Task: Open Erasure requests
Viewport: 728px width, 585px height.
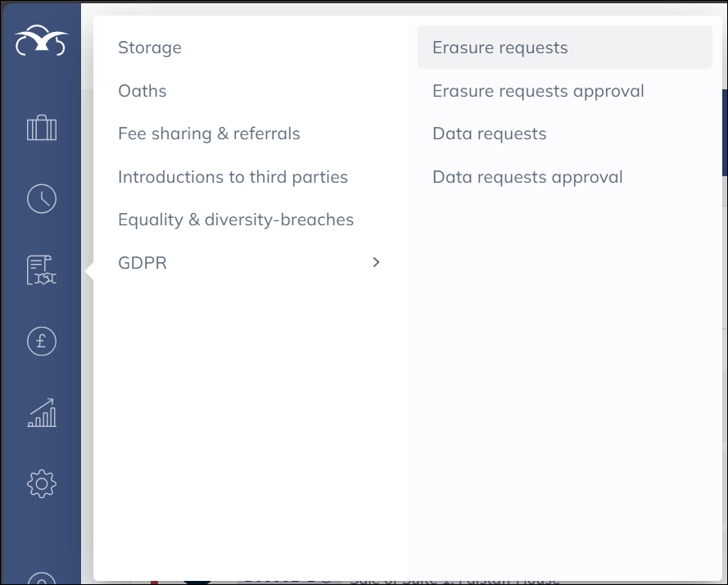Action: [500, 48]
